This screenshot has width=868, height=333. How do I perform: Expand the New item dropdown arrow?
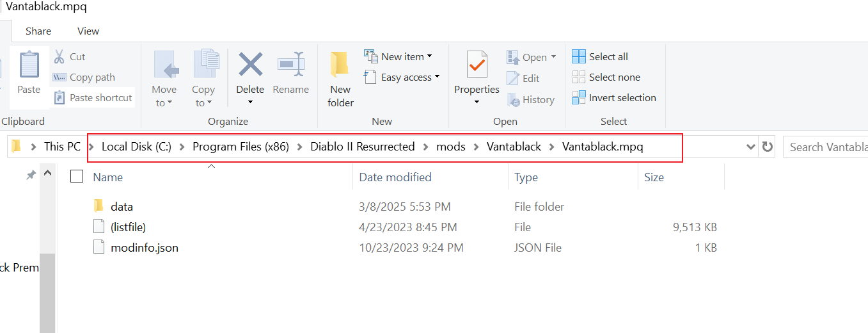(429, 56)
